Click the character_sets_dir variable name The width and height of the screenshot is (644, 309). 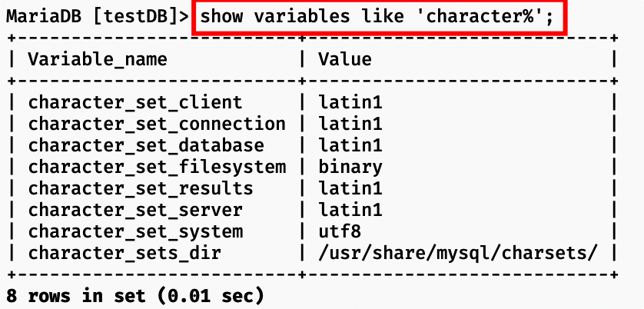[124, 253]
